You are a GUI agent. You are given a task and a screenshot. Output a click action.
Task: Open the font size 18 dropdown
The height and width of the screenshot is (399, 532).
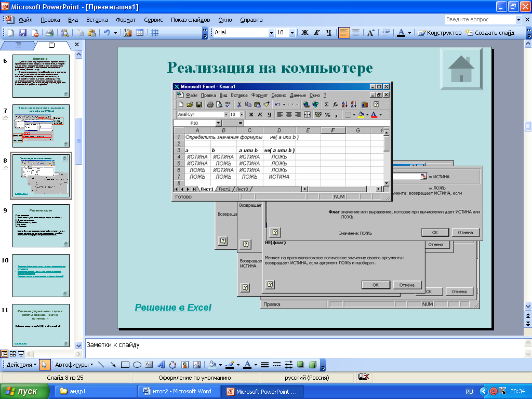(x=292, y=33)
